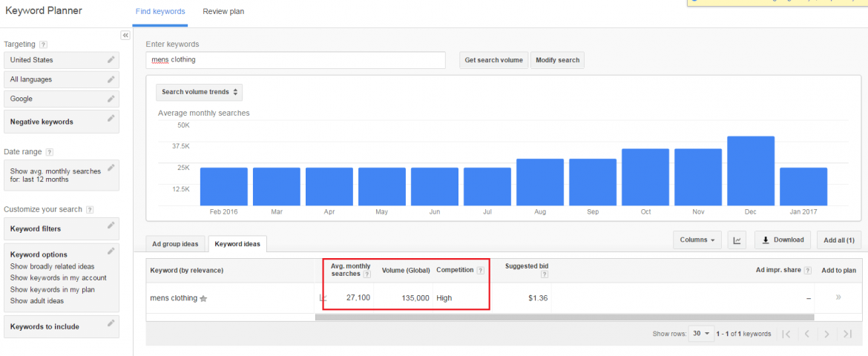Open Targeting help question mark
Image resolution: width=868 pixels, height=356 pixels.
coord(43,44)
